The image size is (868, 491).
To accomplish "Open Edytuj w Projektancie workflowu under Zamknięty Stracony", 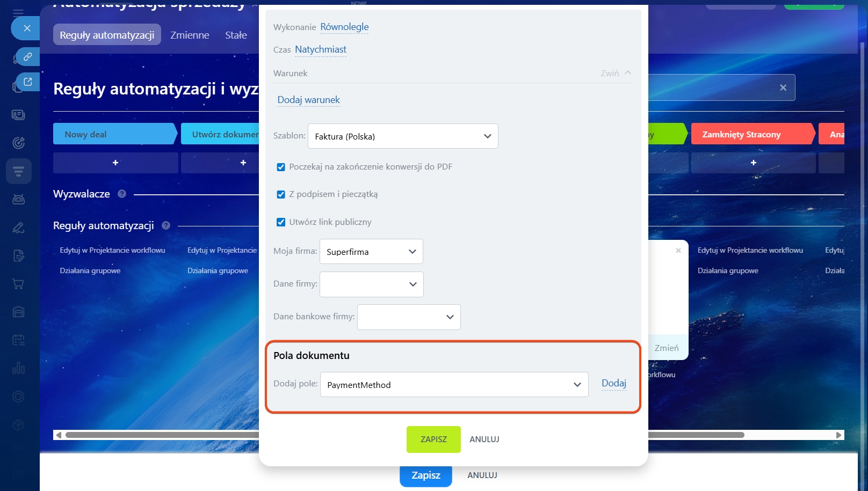I will [x=750, y=250].
